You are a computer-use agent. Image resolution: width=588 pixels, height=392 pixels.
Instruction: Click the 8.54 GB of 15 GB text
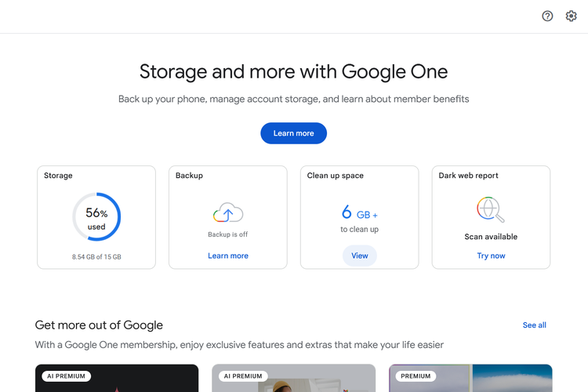click(x=96, y=256)
